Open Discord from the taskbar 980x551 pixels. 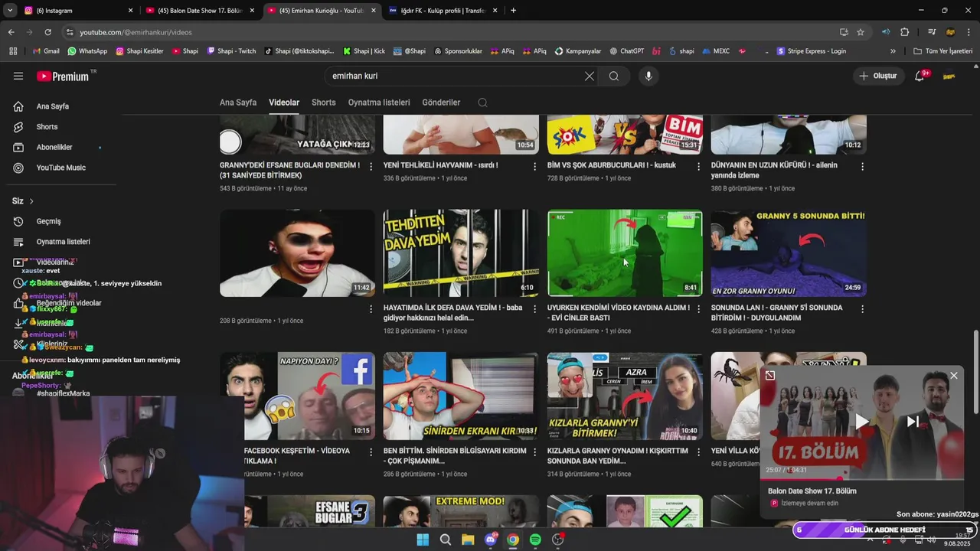tap(491, 540)
